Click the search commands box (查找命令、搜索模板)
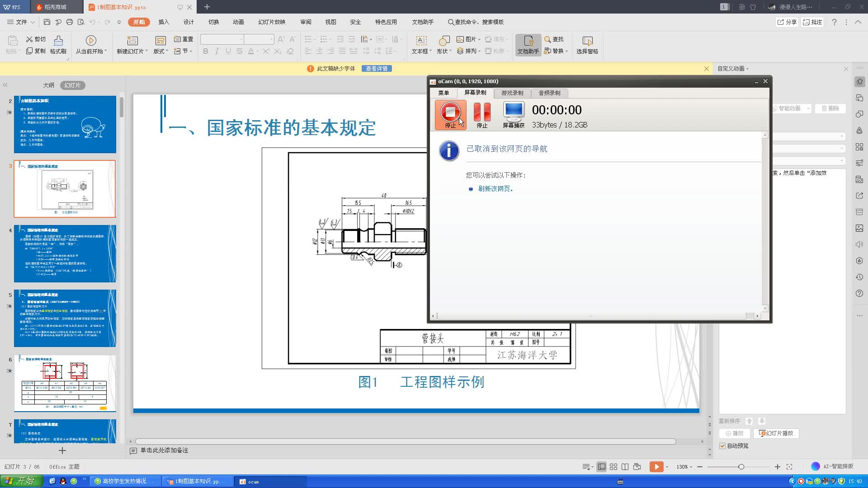This screenshot has width=868, height=488. (x=476, y=22)
